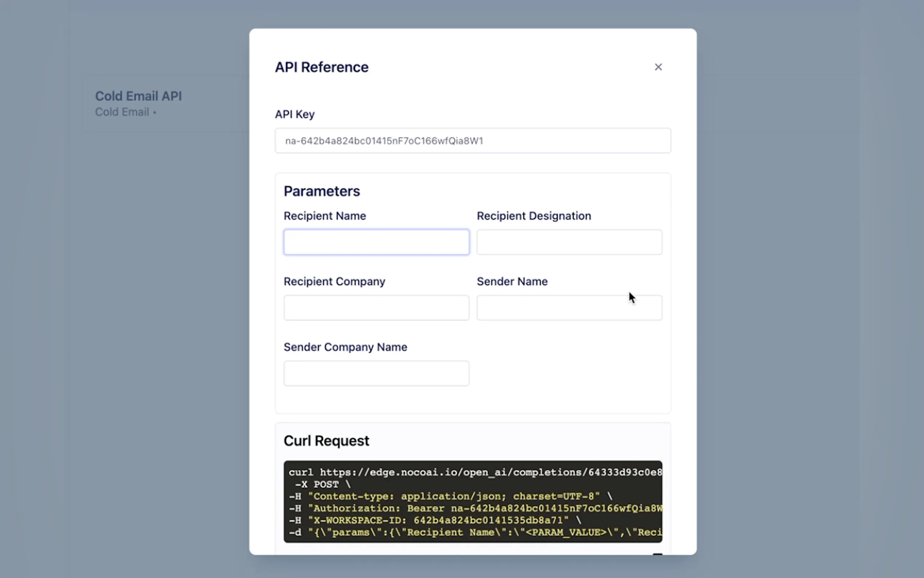Viewport: 924px width, 578px height.
Task: Open the Cold Email API card title
Action: tap(138, 96)
